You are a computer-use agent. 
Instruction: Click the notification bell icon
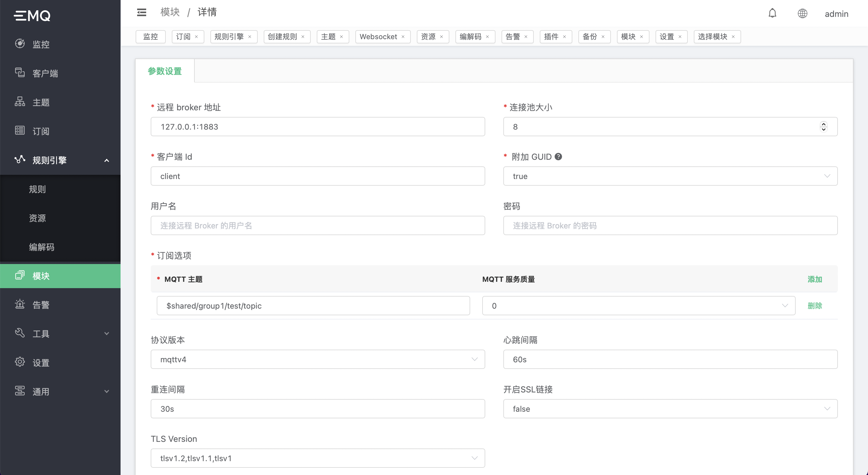click(x=772, y=14)
